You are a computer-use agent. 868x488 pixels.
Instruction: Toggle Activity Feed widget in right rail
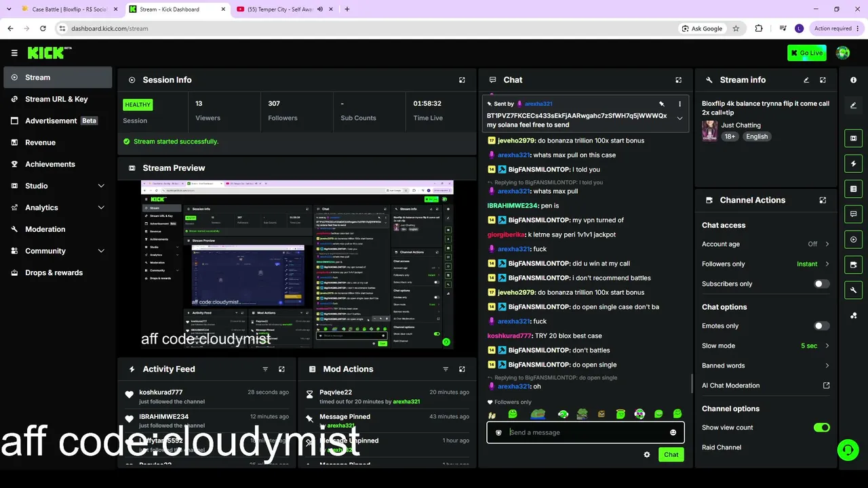(853, 163)
